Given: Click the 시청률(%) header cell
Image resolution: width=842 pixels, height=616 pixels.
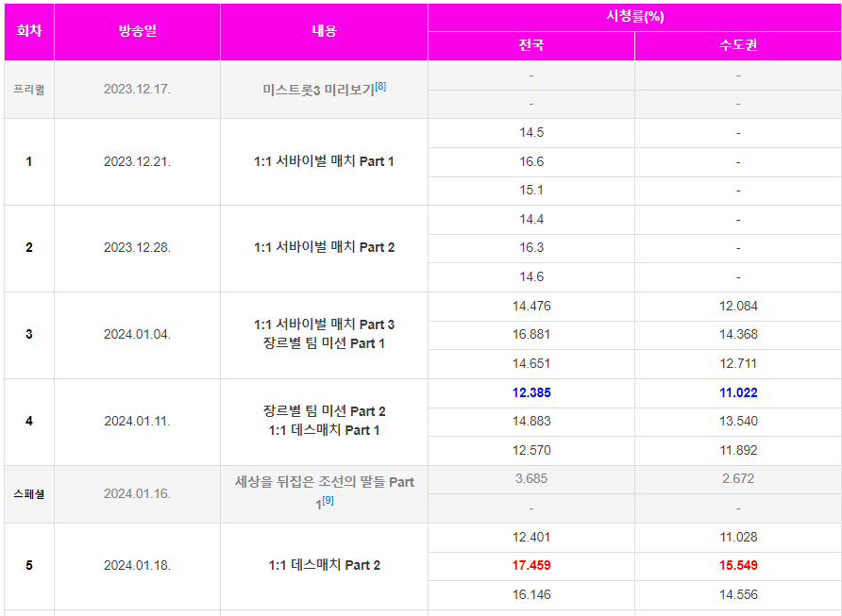Looking at the screenshot, I should (x=633, y=13).
